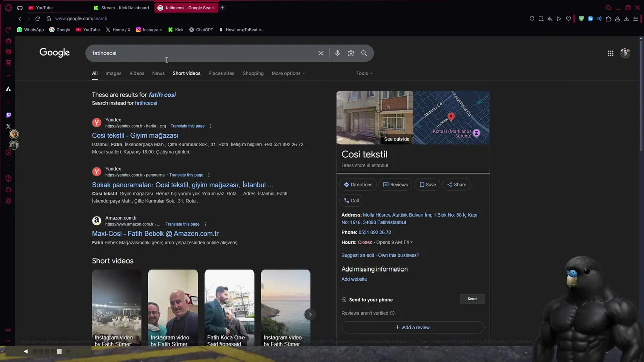Screen dimensions: 644x362
Task: Open the Easy Setup sliders icon
Action: (x=636, y=19)
